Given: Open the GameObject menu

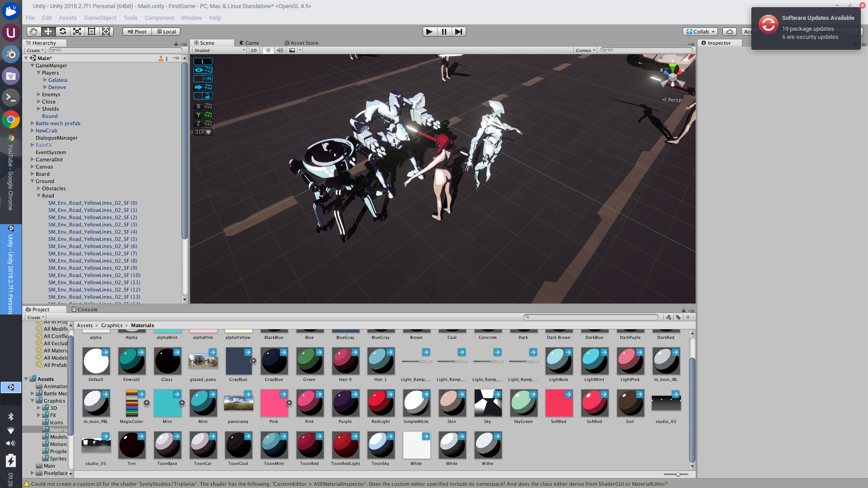Looking at the screenshot, I should (100, 18).
